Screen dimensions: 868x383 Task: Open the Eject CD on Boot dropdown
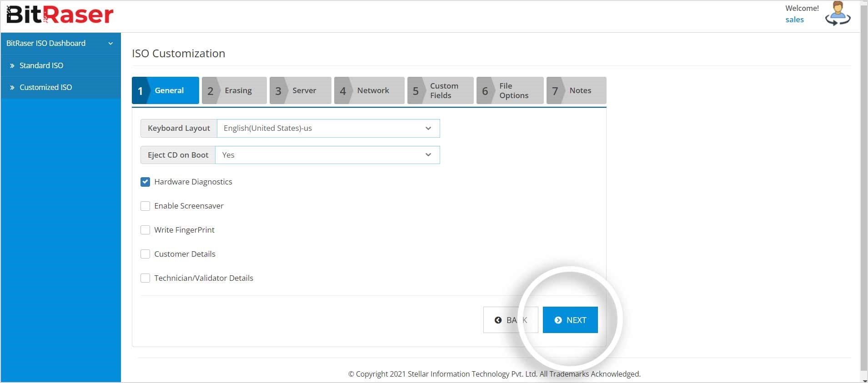[327, 155]
